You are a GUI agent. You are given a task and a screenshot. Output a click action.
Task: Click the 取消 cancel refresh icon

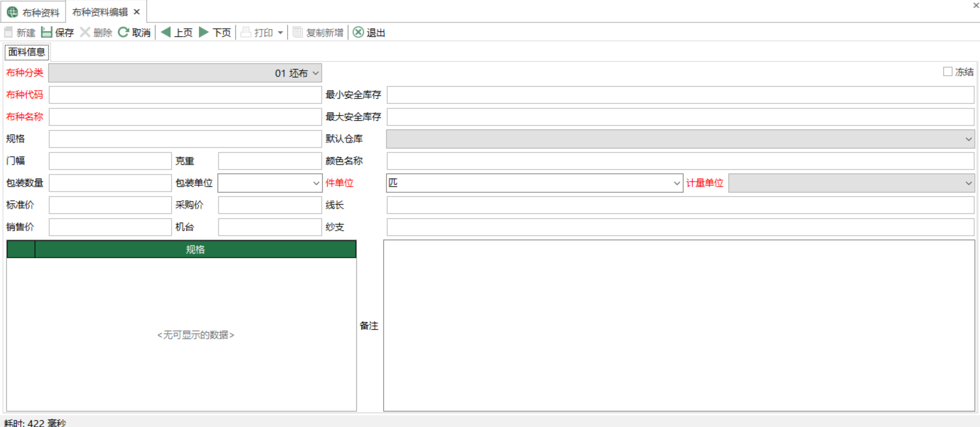(x=123, y=32)
